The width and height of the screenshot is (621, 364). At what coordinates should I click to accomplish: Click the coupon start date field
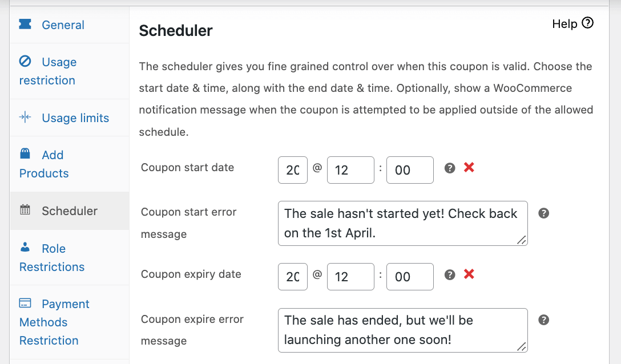(x=293, y=170)
